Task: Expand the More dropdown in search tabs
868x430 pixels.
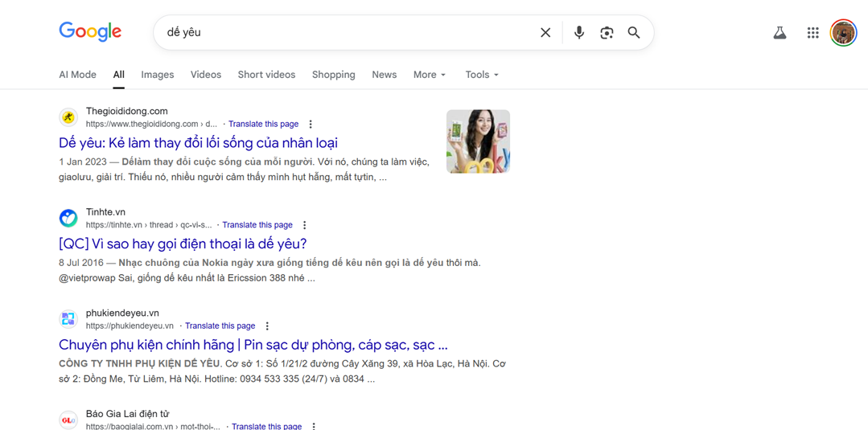Action: (429, 75)
